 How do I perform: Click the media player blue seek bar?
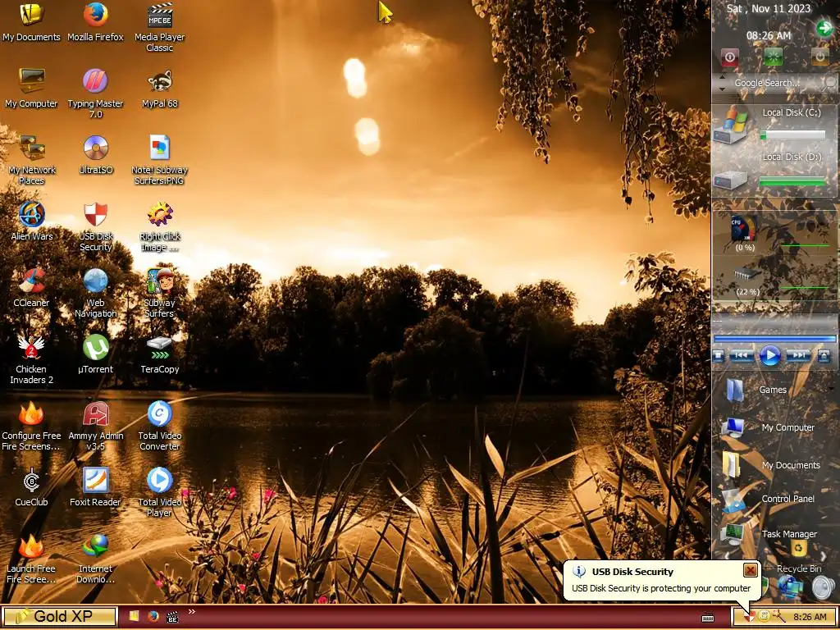774,339
